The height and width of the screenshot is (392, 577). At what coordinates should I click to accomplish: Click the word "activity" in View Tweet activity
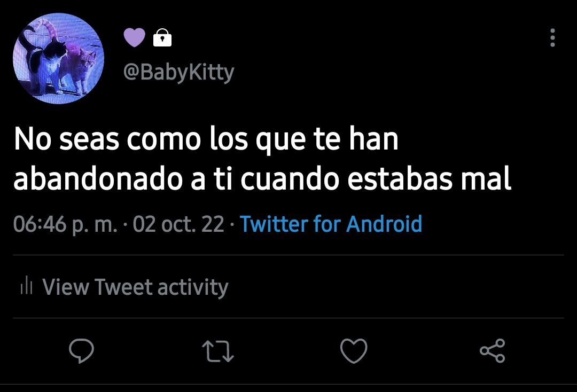[x=193, y=287]
